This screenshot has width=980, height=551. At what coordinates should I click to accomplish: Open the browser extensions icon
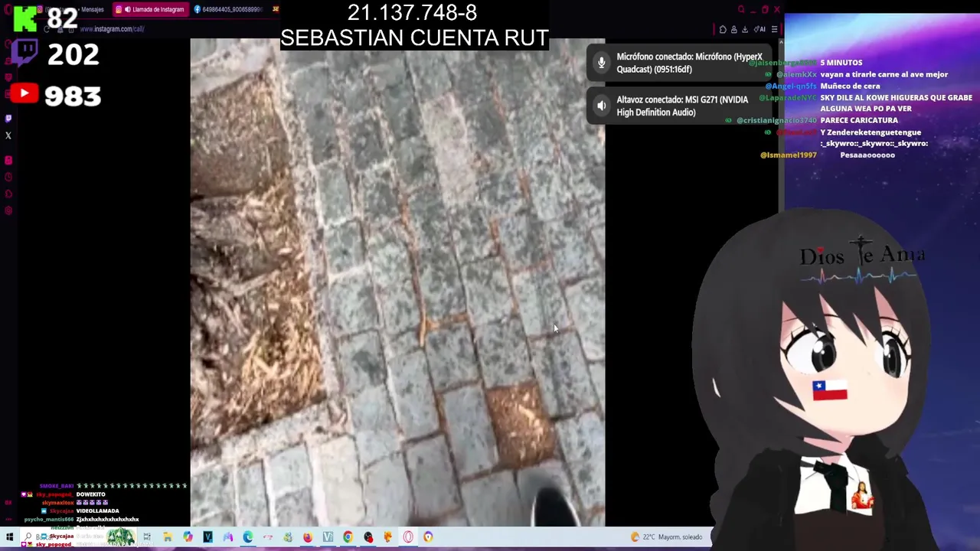pyautogui.click(x=723, y=30)
